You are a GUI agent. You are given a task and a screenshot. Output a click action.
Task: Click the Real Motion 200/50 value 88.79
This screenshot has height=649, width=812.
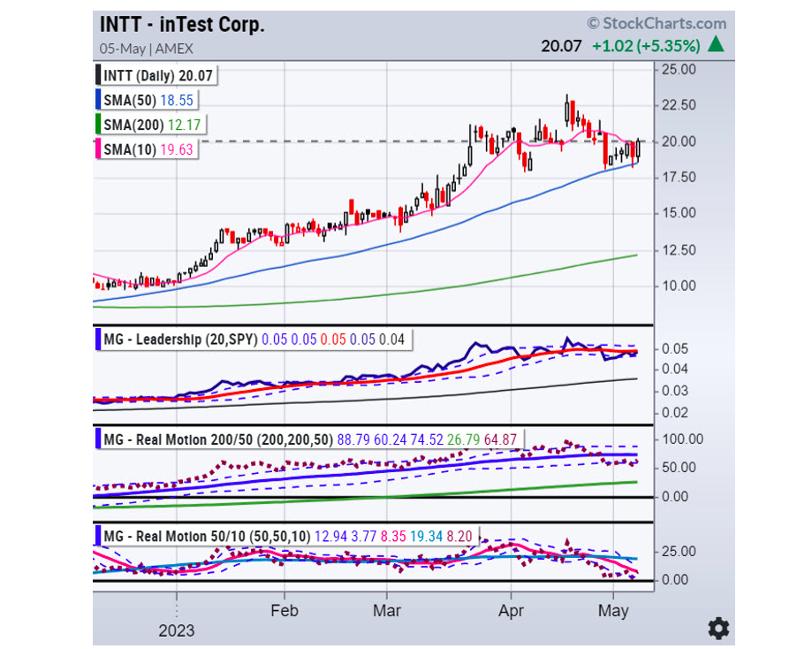[x=353, y=440]
